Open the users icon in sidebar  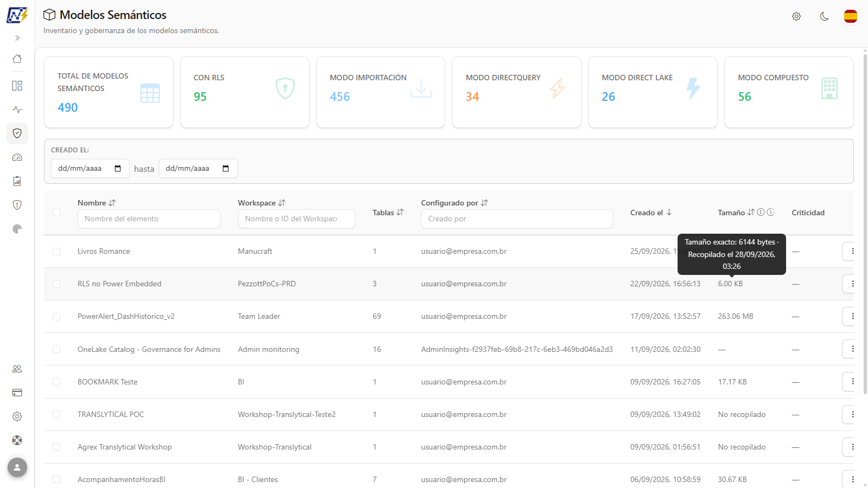pyautogui.click(x=17, y=369)
